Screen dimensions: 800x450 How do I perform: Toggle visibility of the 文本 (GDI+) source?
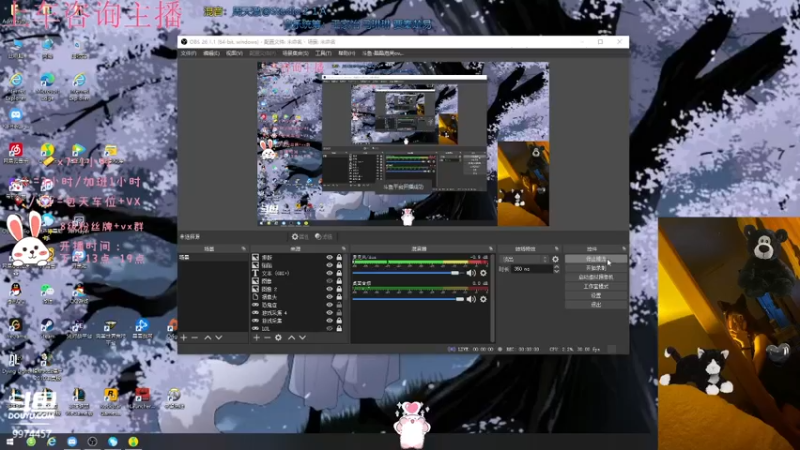[330, 273]
